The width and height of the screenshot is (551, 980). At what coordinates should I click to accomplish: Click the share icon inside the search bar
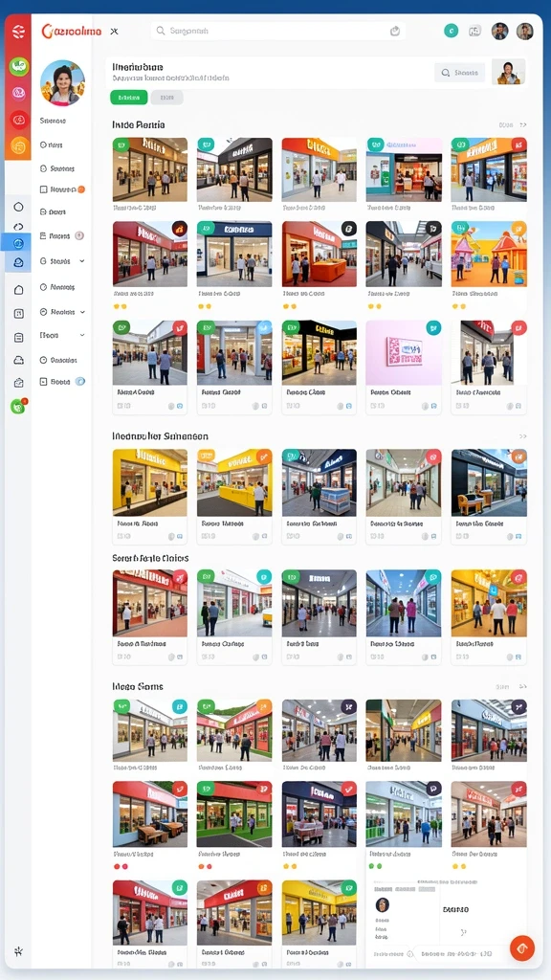pyautogui.click(x=395, y=32)
